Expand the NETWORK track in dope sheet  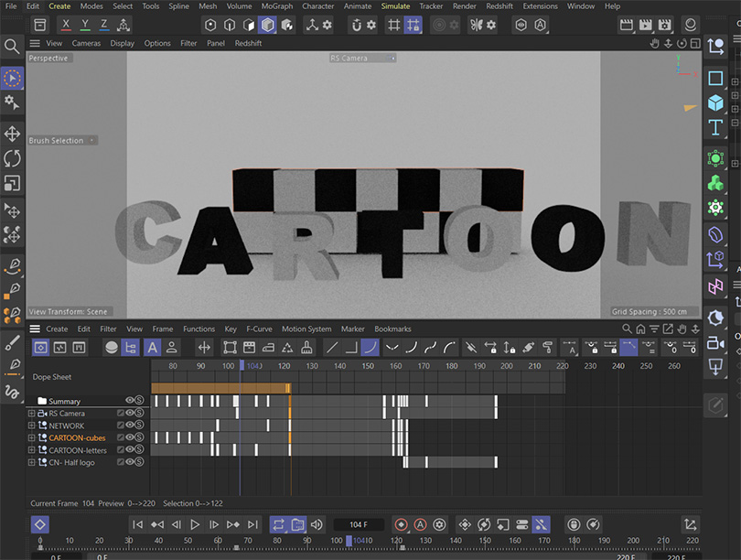click(32, 425)
